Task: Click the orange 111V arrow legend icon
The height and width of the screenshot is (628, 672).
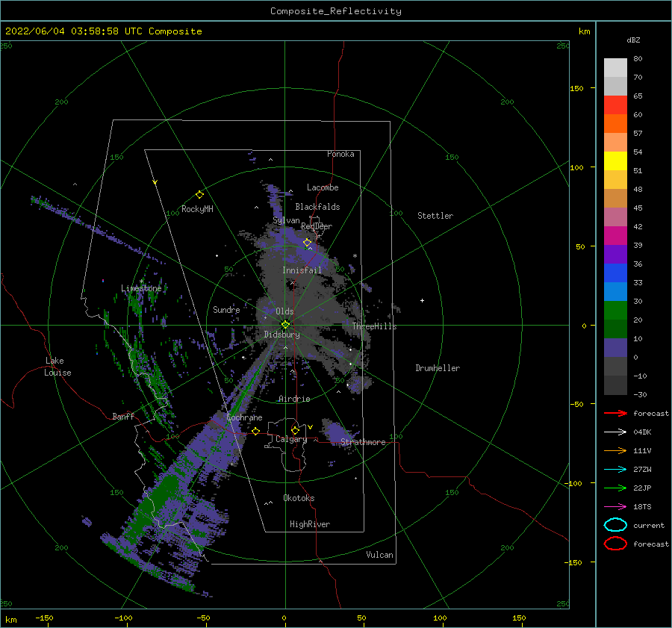Action: point(615,450)
